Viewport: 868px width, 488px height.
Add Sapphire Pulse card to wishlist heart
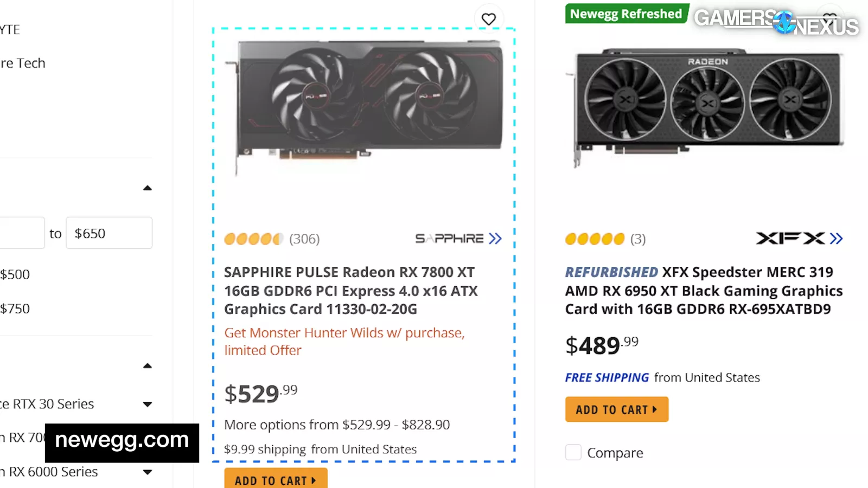tap(489, 20)
